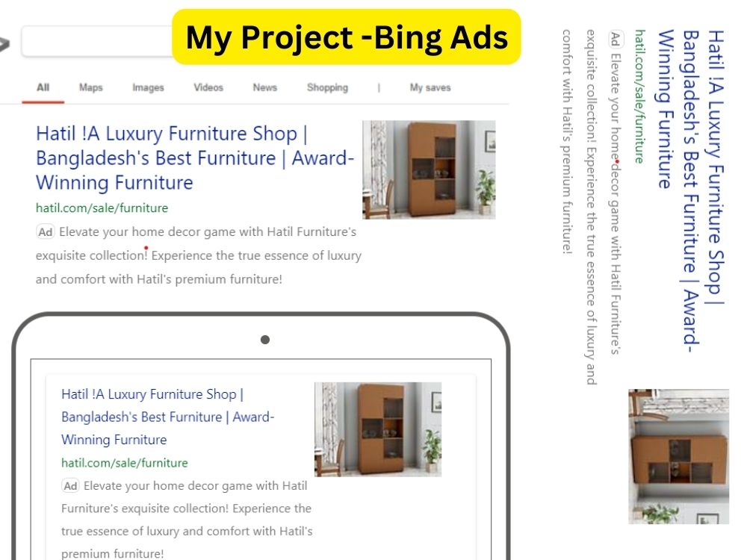Click rotated Ad badge on right
Screen dimensions: 747x560
(616, 40)
